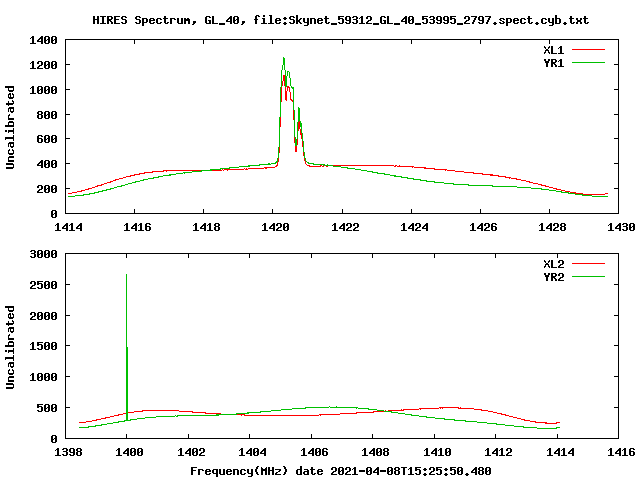
Task: Click the 1420 x-axis tick label
Action: click(275, 227)
